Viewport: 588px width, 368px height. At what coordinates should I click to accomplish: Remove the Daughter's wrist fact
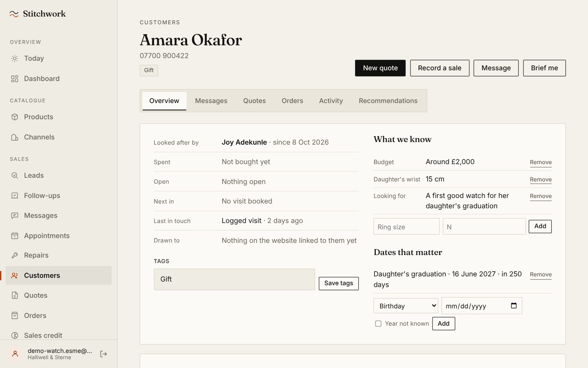coord(541,180)
